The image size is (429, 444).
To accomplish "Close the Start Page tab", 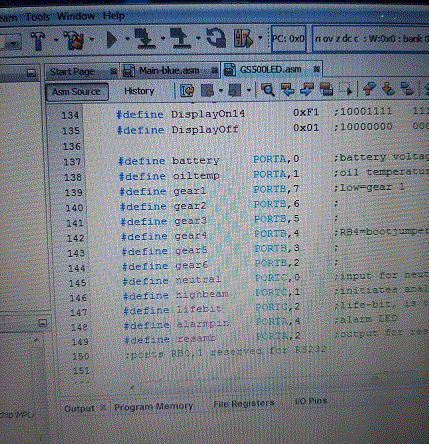I will (114, 71).
